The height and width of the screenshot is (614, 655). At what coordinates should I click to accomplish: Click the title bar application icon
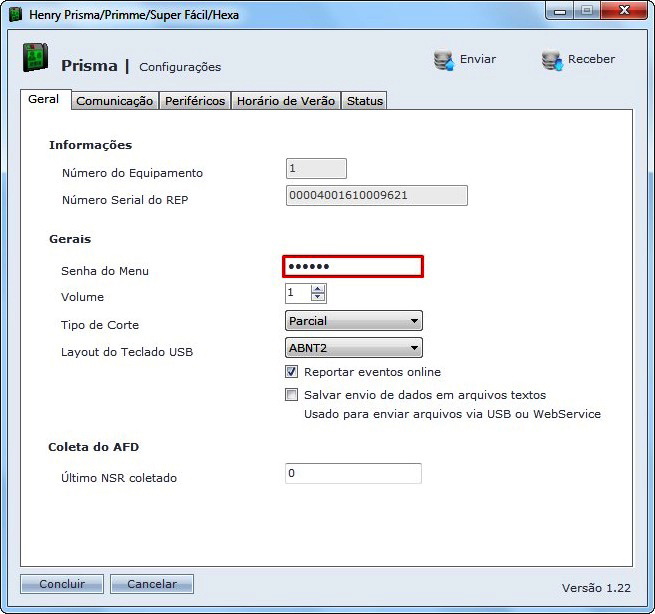point(16,15)
